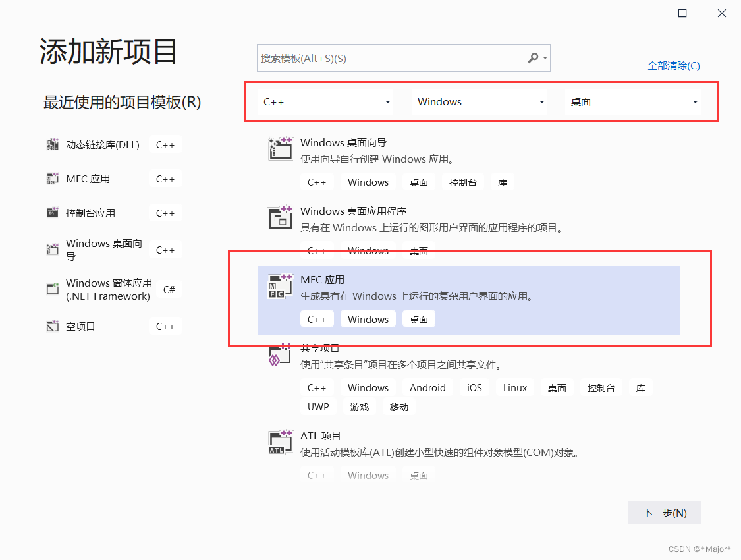Click the C# tag beside Windows 窗体应用
This screenshot has height=560, width=741.
point(169,289)
